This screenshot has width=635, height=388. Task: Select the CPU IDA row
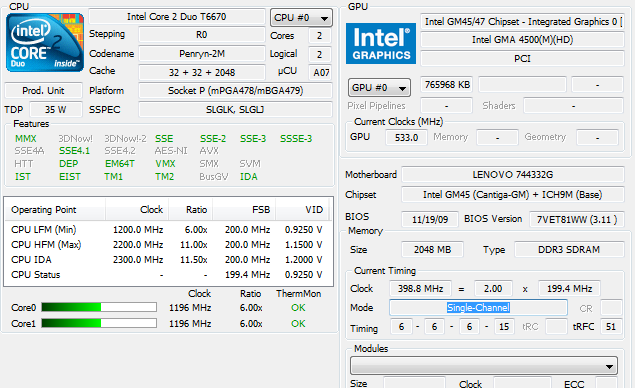click(x=168, y=260)
